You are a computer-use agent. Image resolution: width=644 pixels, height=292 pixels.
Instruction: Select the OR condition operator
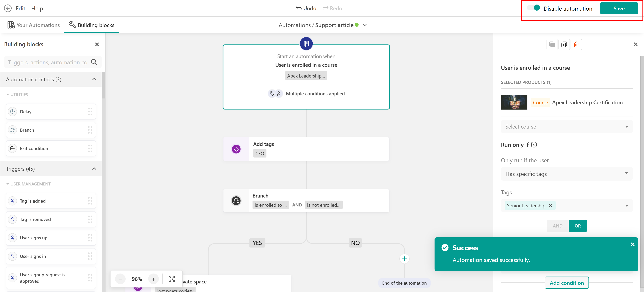(x=577, y=226)
